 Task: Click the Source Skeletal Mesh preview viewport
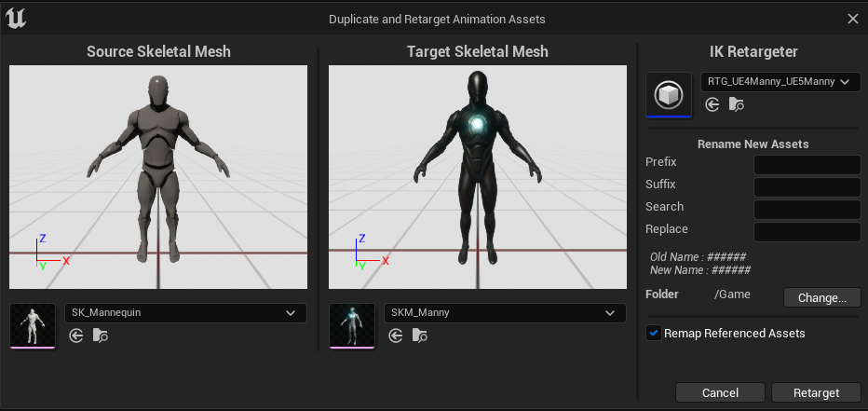pos(158,177)
